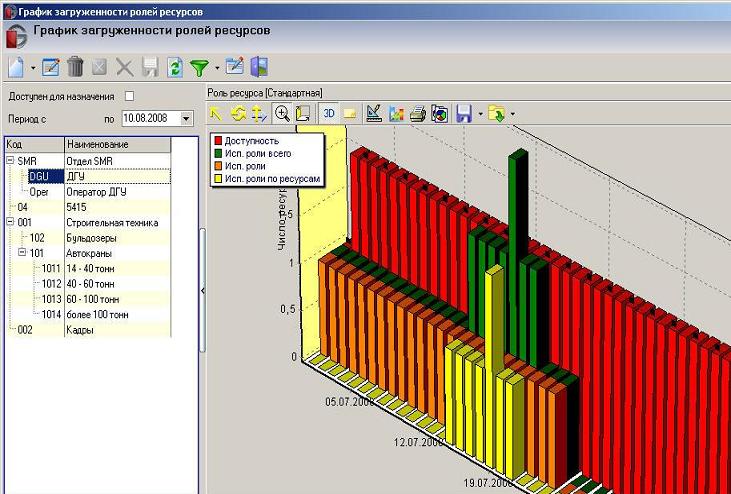Print the chart with printer icon
Screen dimensions: 731x494
click(x=418, y=114)
